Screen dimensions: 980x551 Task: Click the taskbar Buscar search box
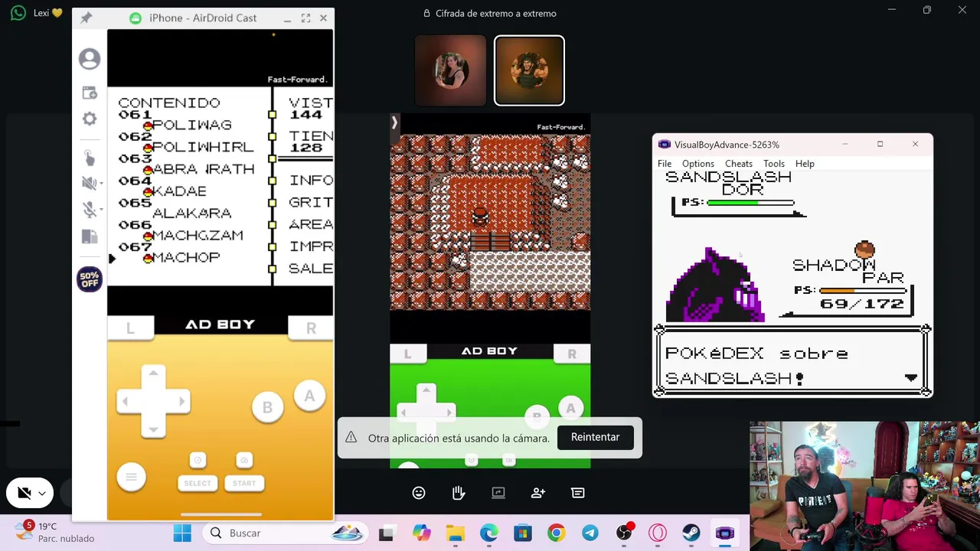tap(286, 533)
